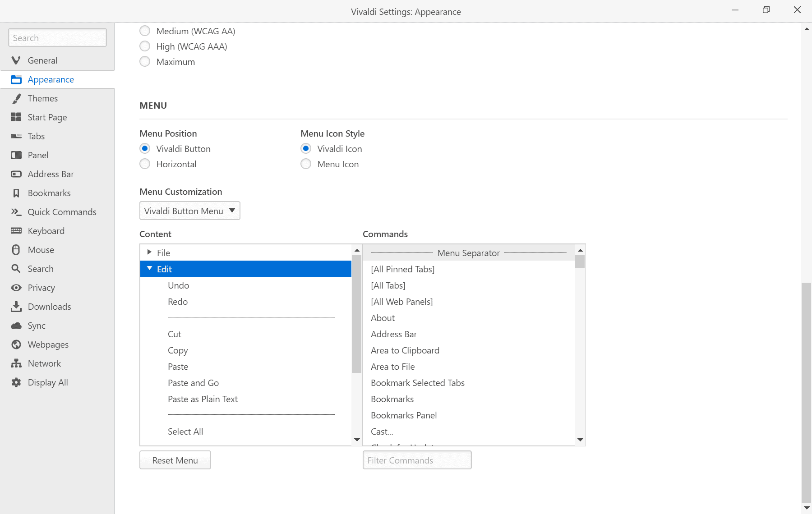Click the Panel icon in sidebar
Image resolution: width=812 pixels, height=514 pixels.
pos(16,155)
